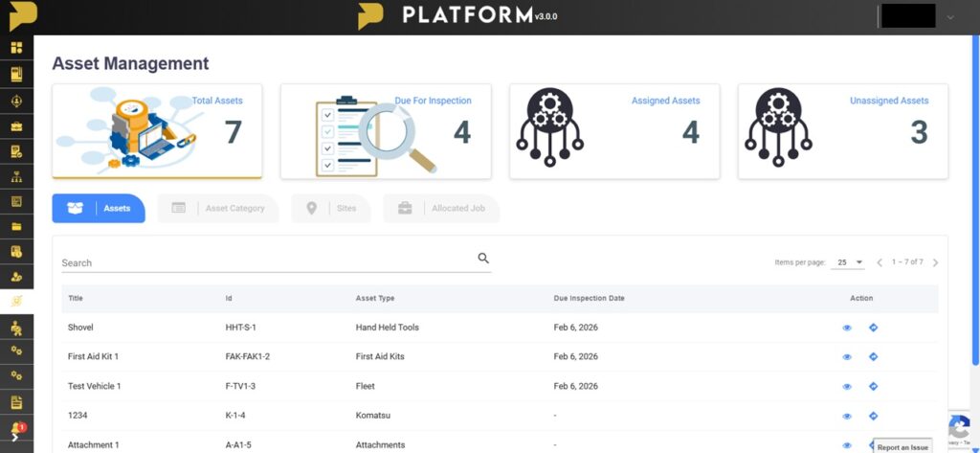Go to next page of assets
Screen dimensions: 980x453
(x=935, y=262)
